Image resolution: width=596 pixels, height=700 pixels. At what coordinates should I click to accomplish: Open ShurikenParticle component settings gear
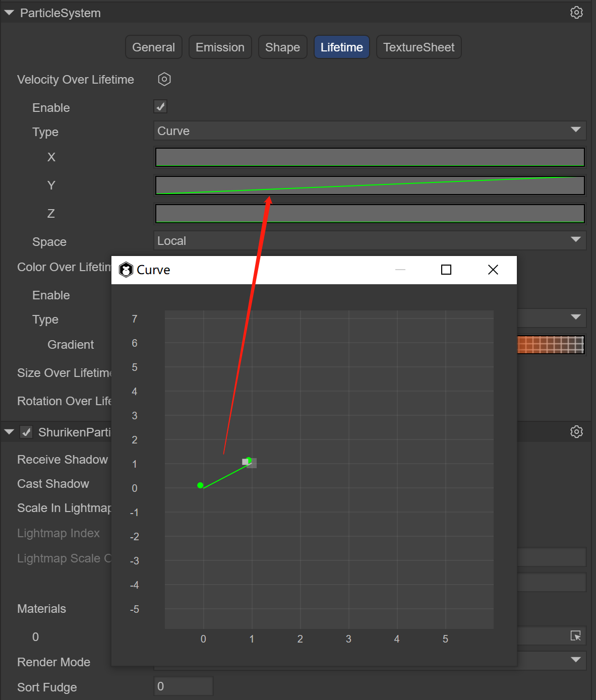(576, 432)
